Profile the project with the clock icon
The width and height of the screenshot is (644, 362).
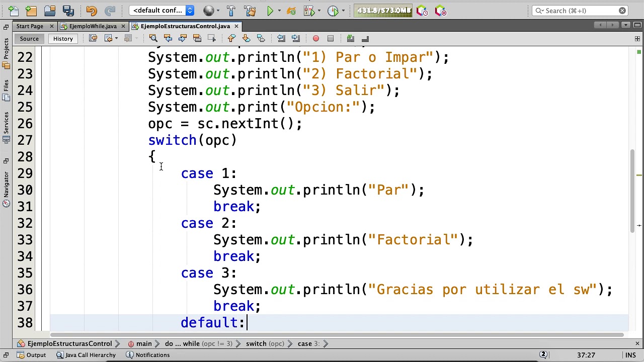click(333, 11)
